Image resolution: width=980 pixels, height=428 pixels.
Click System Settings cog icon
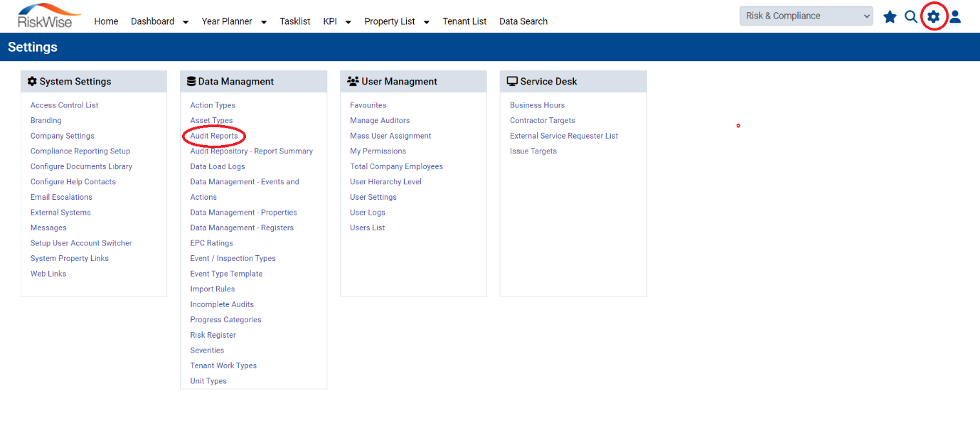(32, 81)
